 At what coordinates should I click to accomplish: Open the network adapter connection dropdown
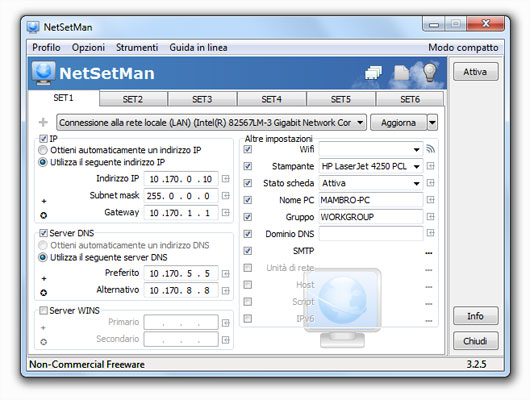tap(211, 122)
